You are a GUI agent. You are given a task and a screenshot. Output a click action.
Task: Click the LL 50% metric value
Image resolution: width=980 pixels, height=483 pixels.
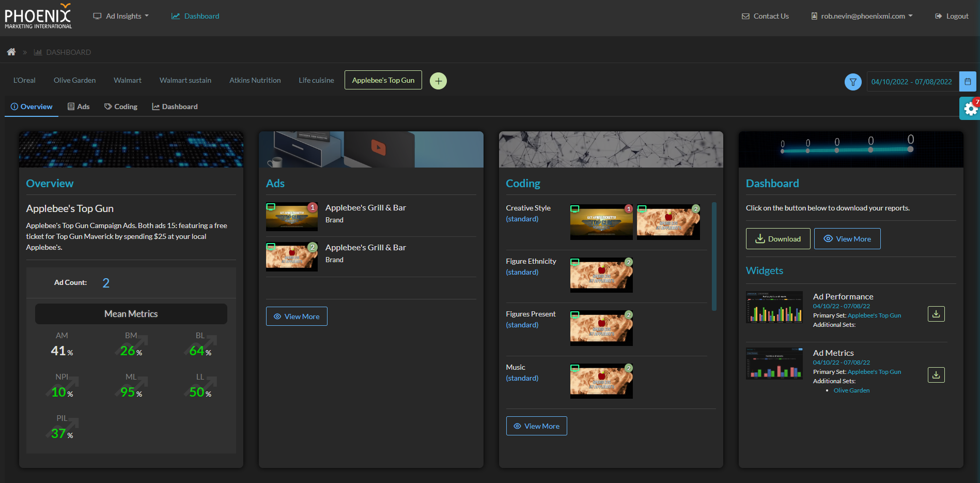click(x=200, y=392)
